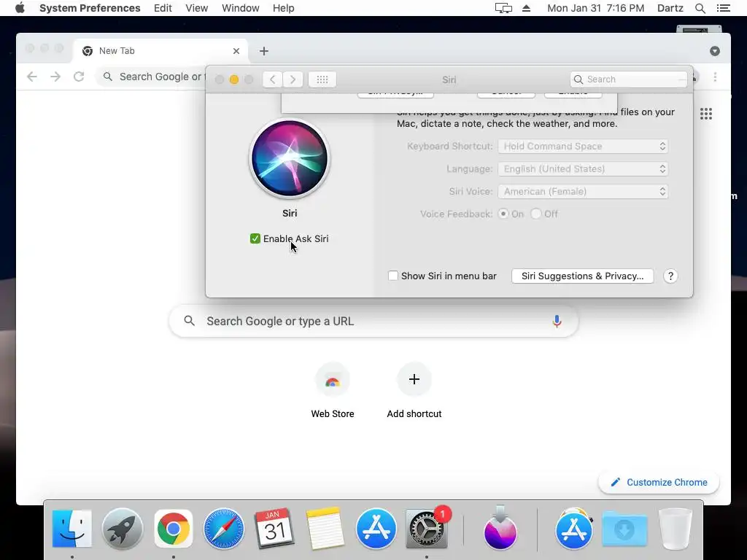Click System Preferences Search field
This screenshot has width=747, height=560.
click(x=628, y=79)
